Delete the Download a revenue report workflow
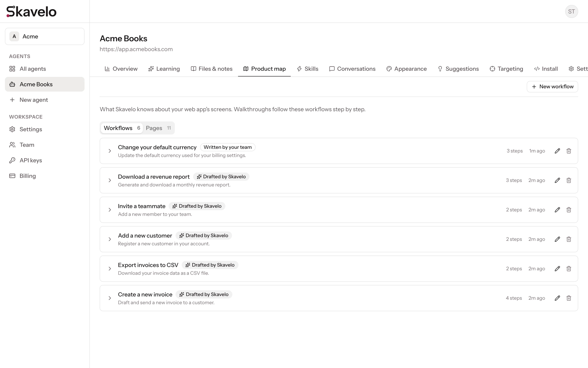 pos(569,180)
